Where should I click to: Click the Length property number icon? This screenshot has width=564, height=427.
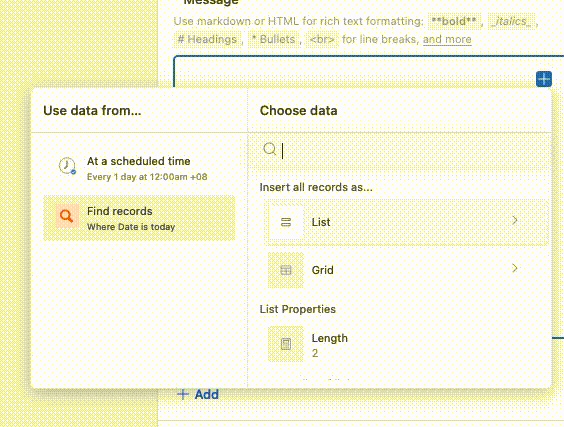[x=286, y=344]
